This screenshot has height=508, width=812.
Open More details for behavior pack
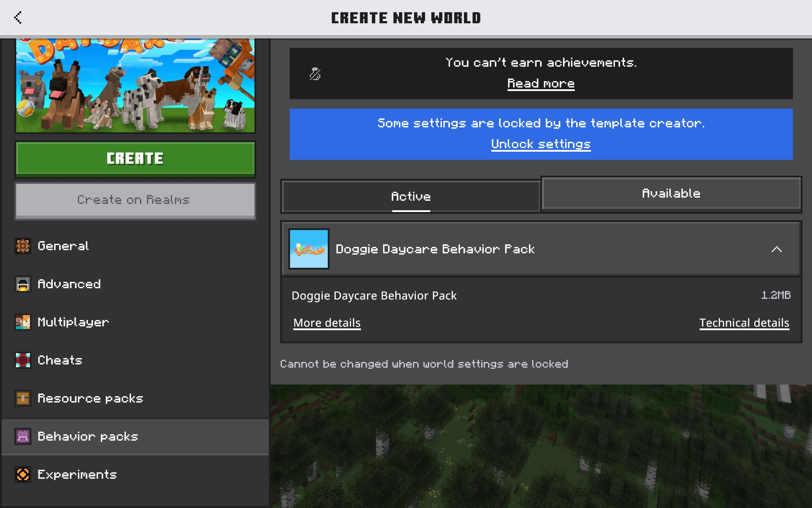coord(327,323)
